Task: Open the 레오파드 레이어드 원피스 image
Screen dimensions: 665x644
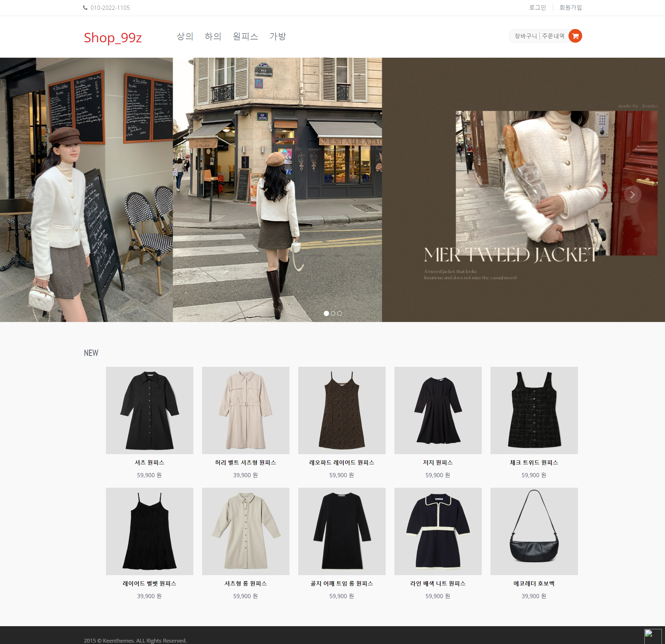Action: (342, 410)
